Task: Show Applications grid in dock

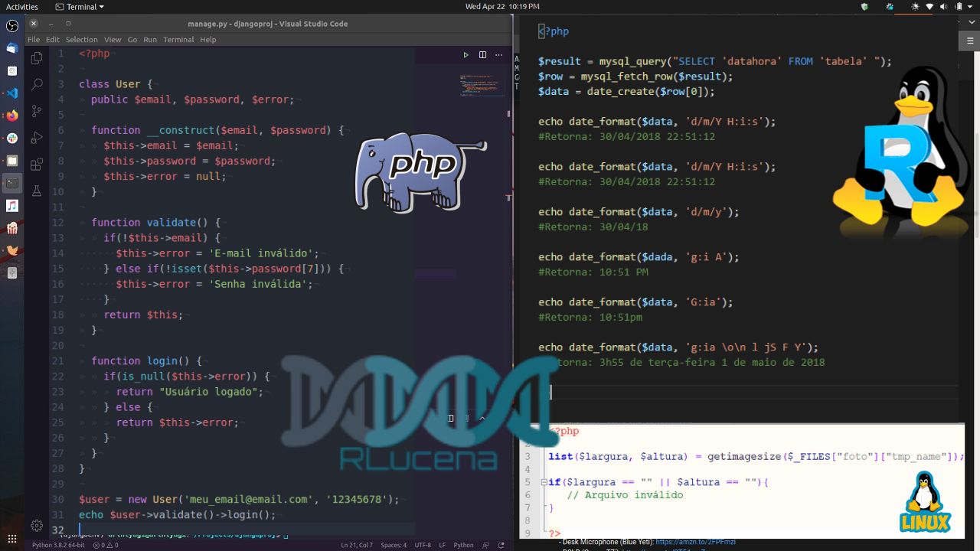Action: coord(12,538)
